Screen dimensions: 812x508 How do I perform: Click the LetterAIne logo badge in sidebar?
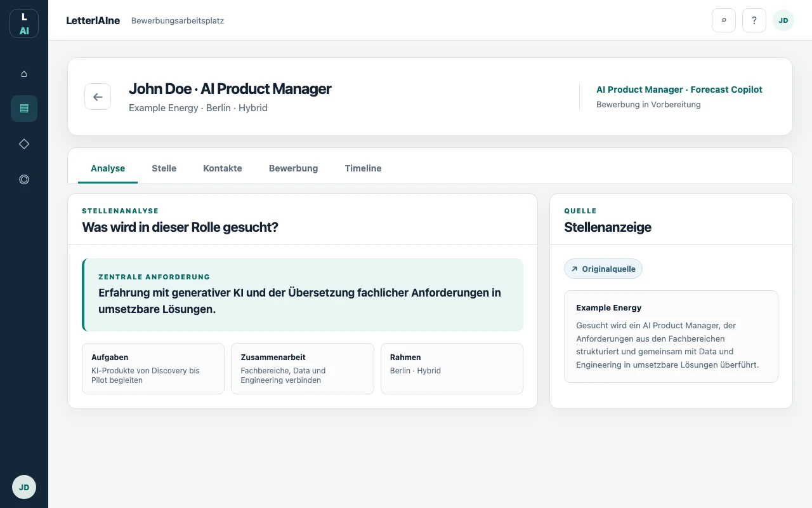click(24, 23)
